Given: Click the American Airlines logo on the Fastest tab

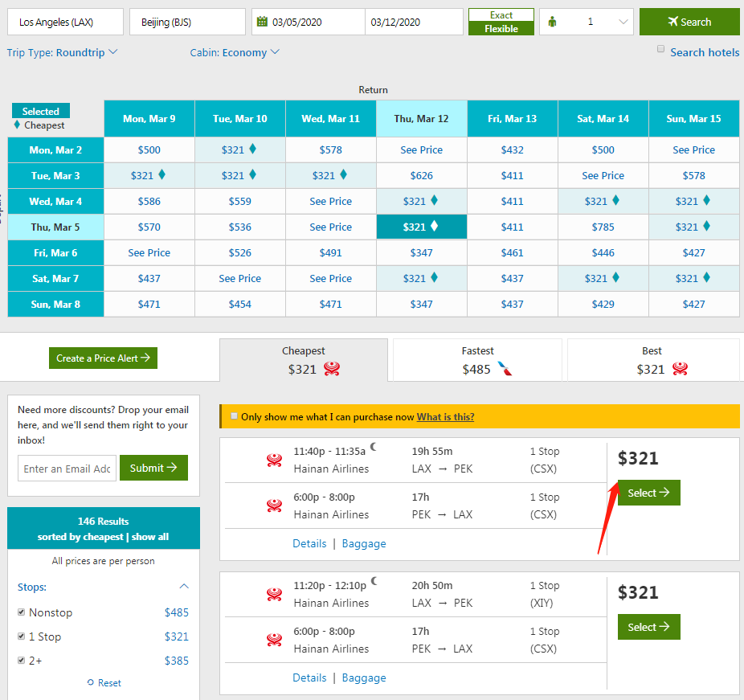Looking at the screenshot, I should coord(505,368).
